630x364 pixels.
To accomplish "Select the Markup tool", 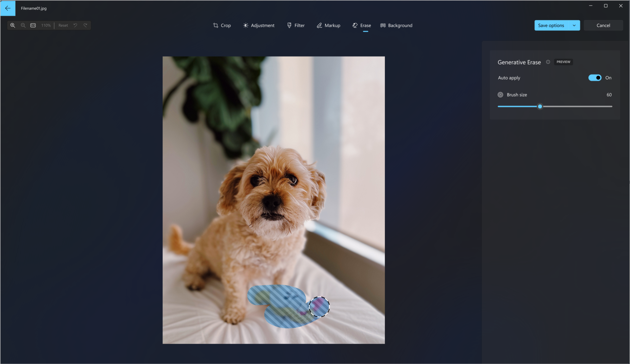I will coord(328,25).
